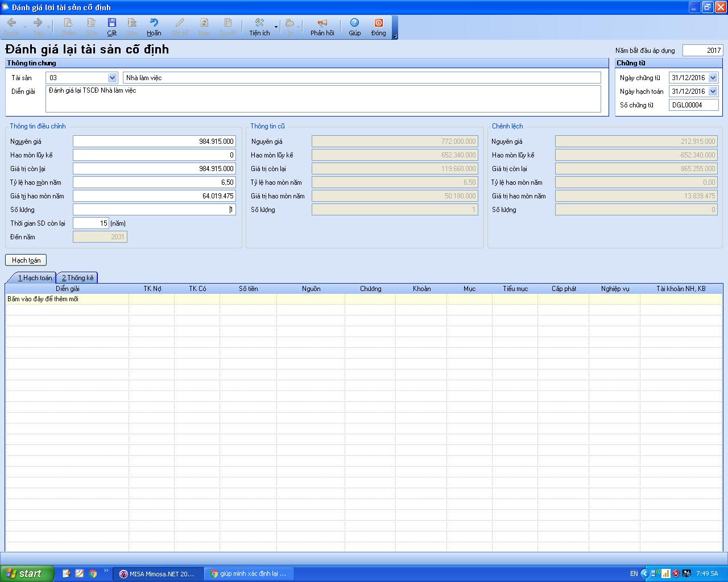The image size is (728, 582).
Task: Click 'Bấm vào đây để thêm mới' row
Action: pyautogui.click(x=364, y=299)
